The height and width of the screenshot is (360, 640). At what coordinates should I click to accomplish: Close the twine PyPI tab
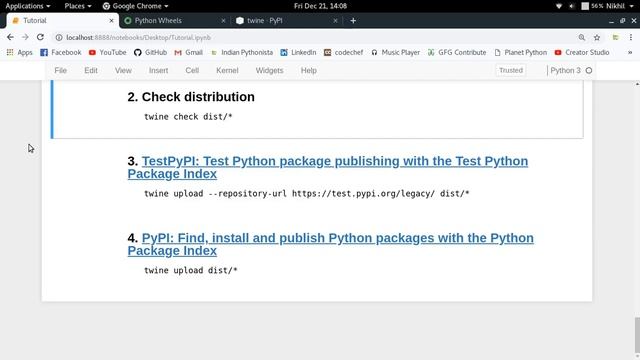pos(335,20)
